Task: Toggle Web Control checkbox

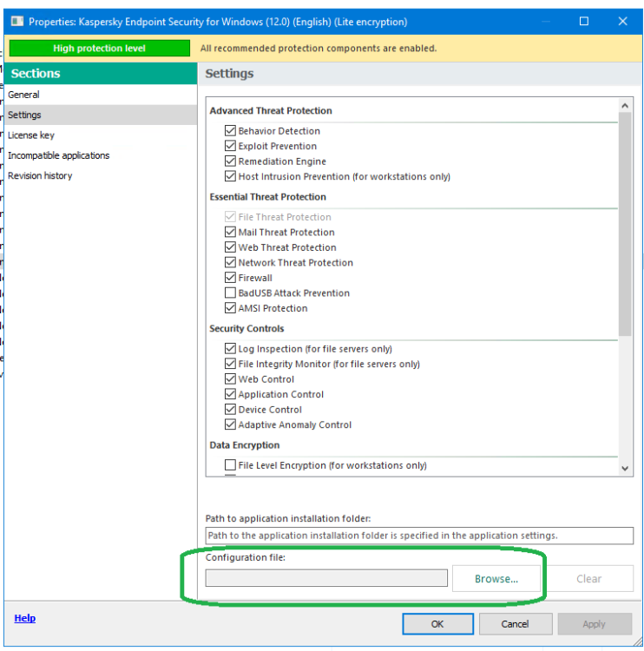Action: (x=230, y=378)
